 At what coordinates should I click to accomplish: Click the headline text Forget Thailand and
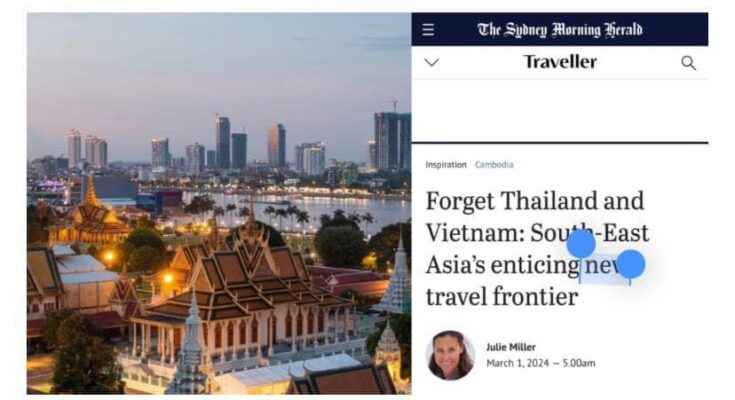[535, 201]
